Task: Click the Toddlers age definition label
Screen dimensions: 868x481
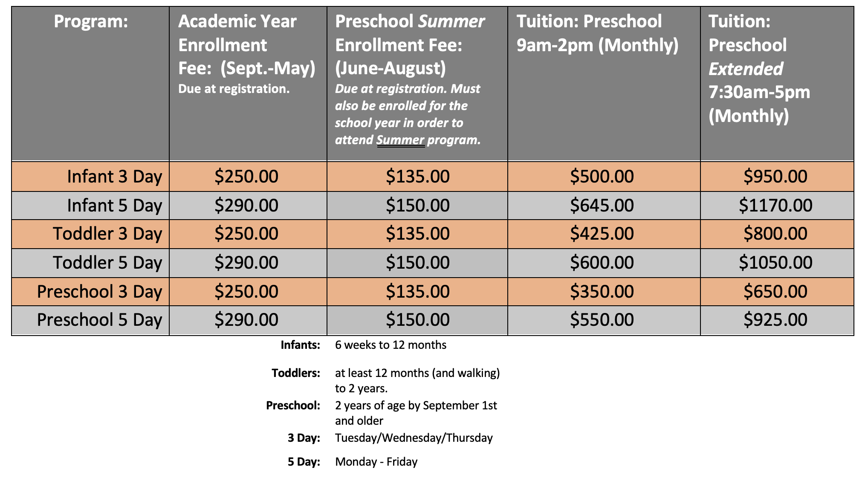Action: point(296,373)
